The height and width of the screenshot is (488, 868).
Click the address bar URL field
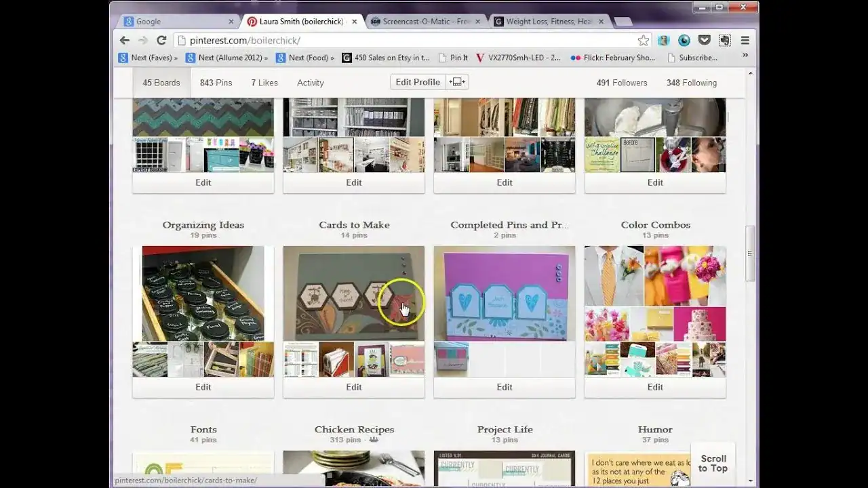407,41
